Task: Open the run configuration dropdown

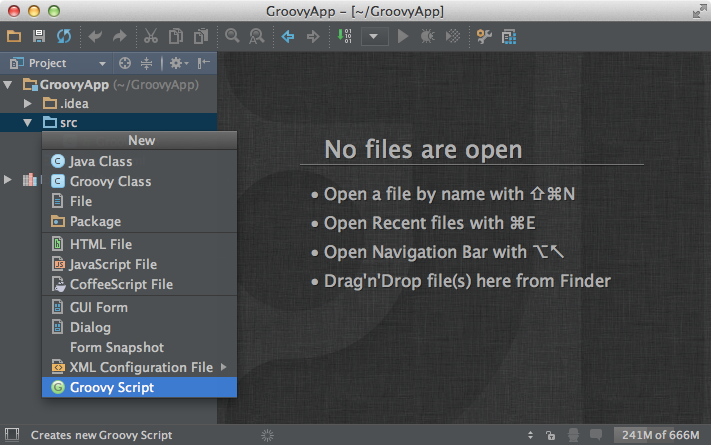Action: (374, 36)
